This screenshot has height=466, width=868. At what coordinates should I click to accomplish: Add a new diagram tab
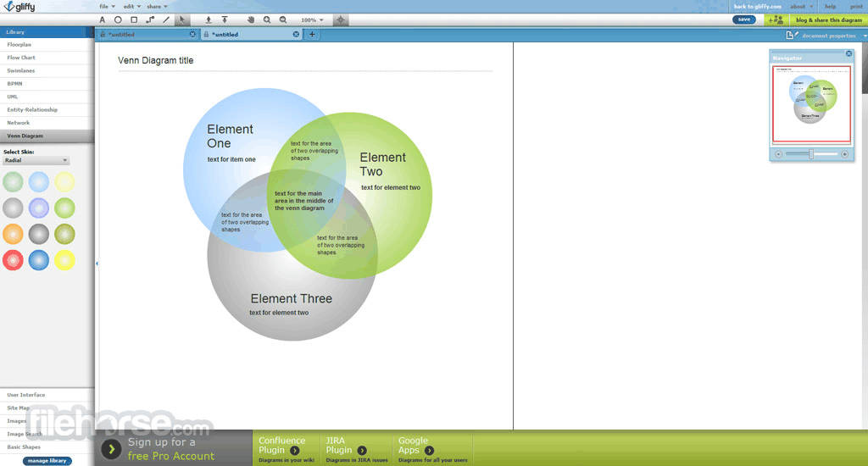coord(311,35)
